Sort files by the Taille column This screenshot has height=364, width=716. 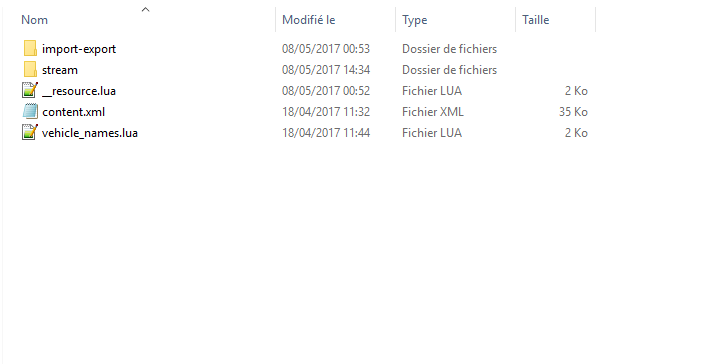pyautogui.click(x=556, y=20)
